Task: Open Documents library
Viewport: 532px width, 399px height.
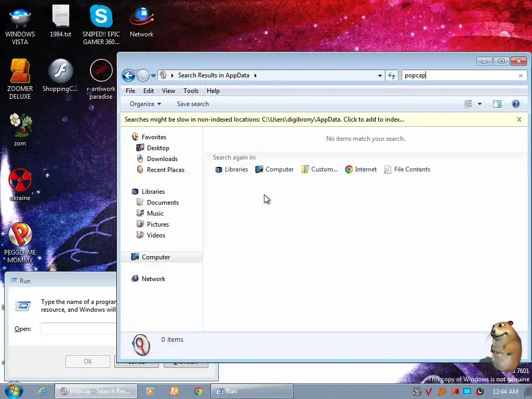Action: tap(157, 202)
